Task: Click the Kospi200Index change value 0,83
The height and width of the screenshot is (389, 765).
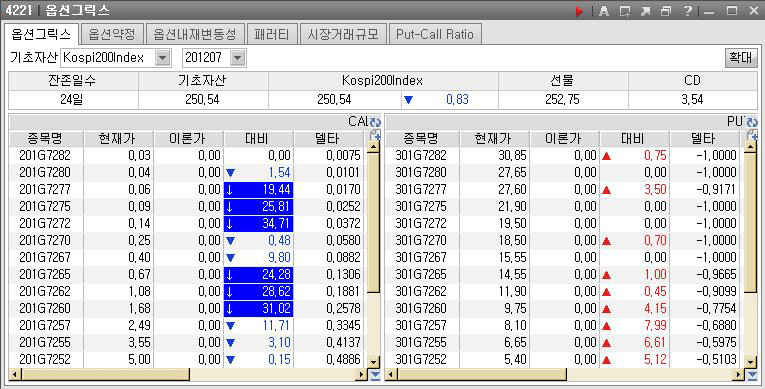Action: [x=457, y=100]
